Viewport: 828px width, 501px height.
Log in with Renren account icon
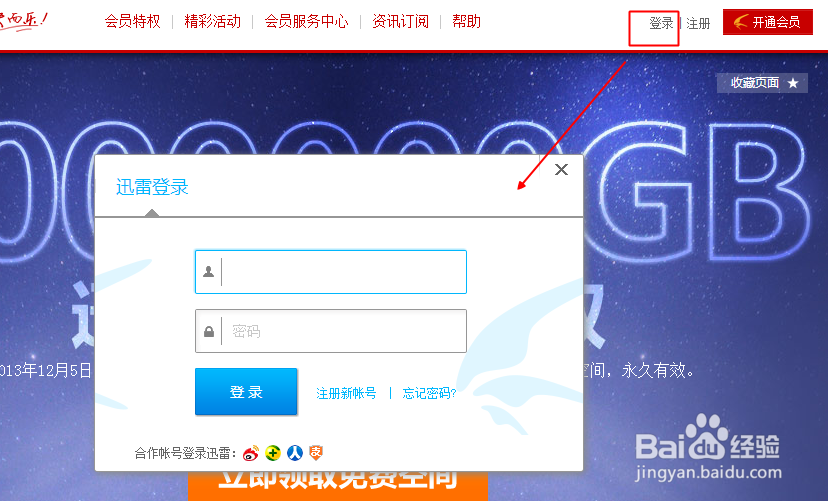tap(295, 452)
